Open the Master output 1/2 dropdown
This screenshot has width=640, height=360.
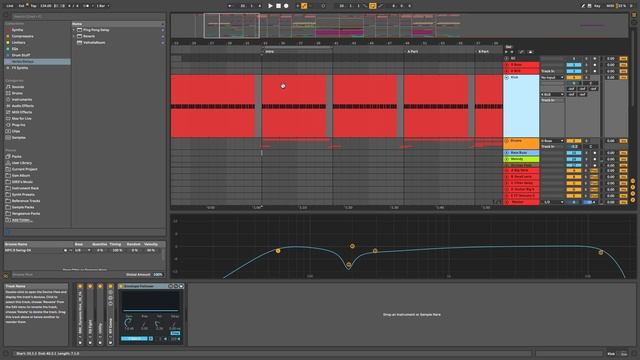tap(553, 202)
